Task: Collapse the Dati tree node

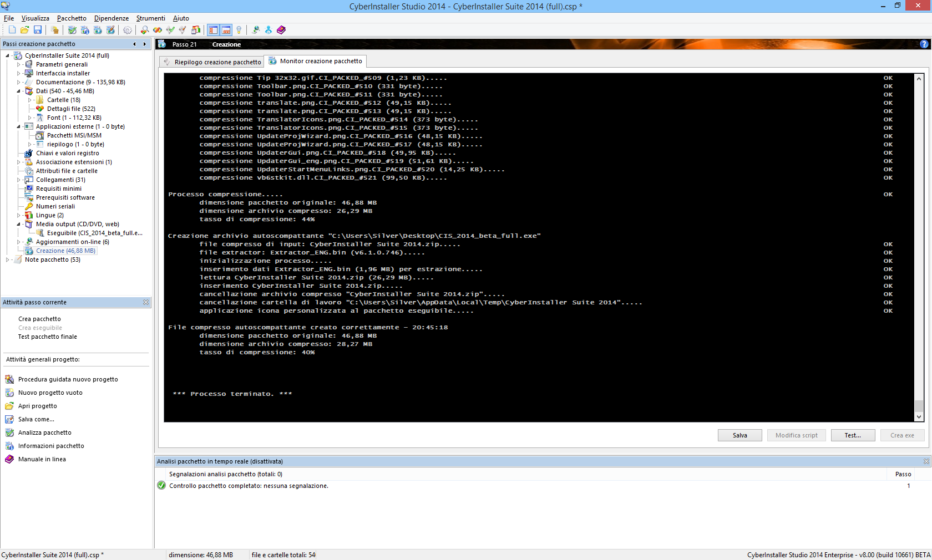Action: click(18, 91)
